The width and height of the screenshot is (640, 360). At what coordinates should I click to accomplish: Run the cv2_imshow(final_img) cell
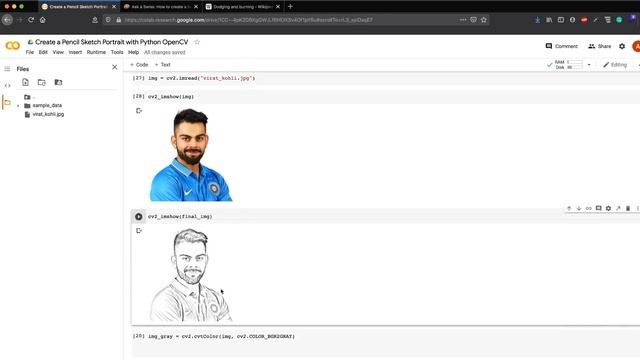tap(139, 217)
